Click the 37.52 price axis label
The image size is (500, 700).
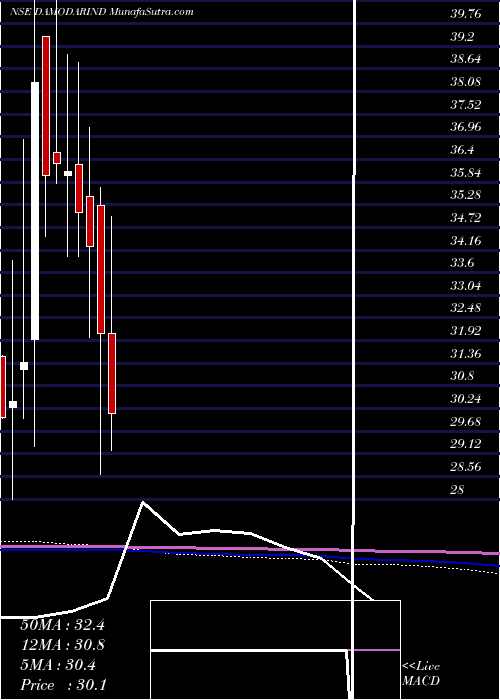click(466, 104)
